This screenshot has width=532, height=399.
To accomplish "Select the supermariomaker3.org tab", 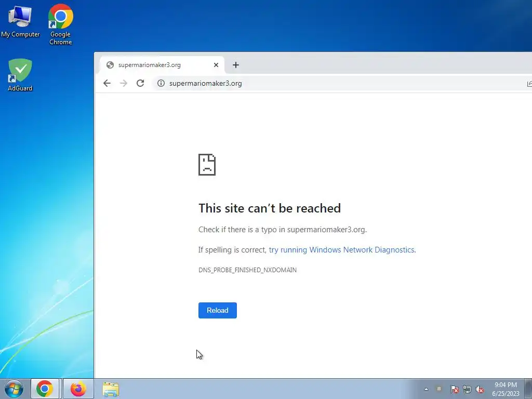I will click(162, 65).
